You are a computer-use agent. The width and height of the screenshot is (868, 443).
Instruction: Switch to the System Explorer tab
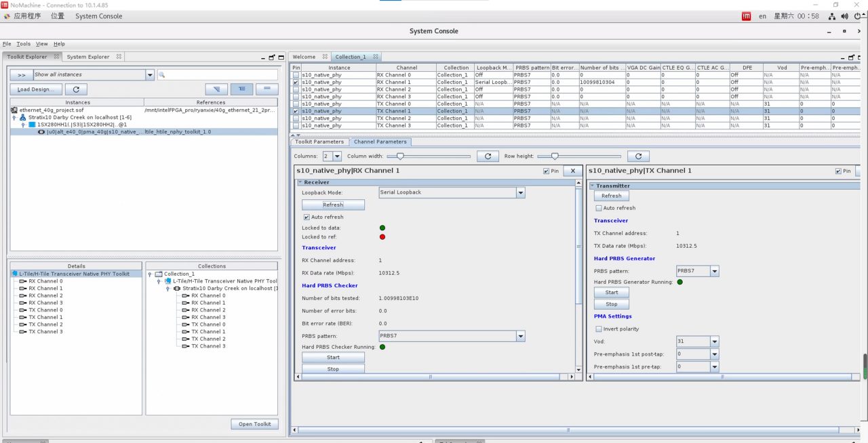[88, 57]
